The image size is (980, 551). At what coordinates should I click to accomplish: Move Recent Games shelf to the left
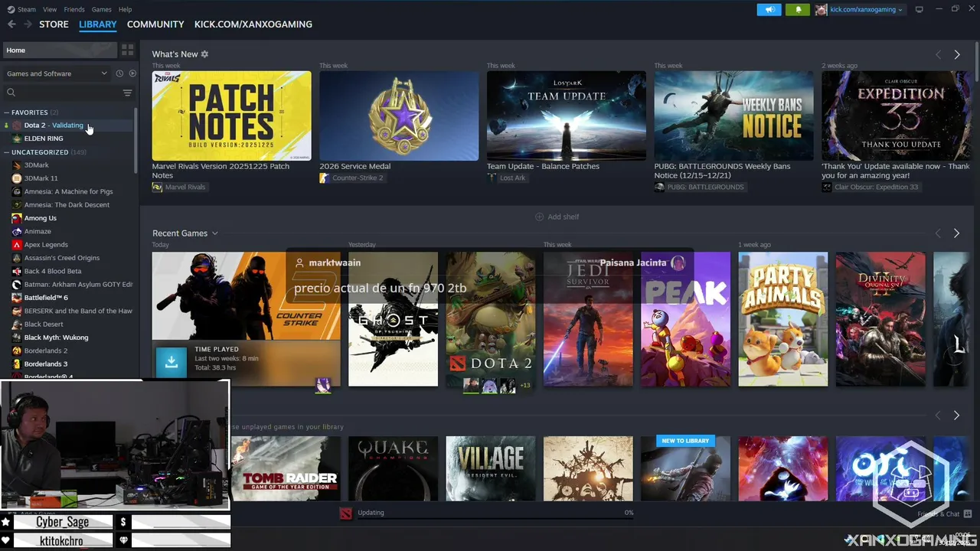coord(938,233)
